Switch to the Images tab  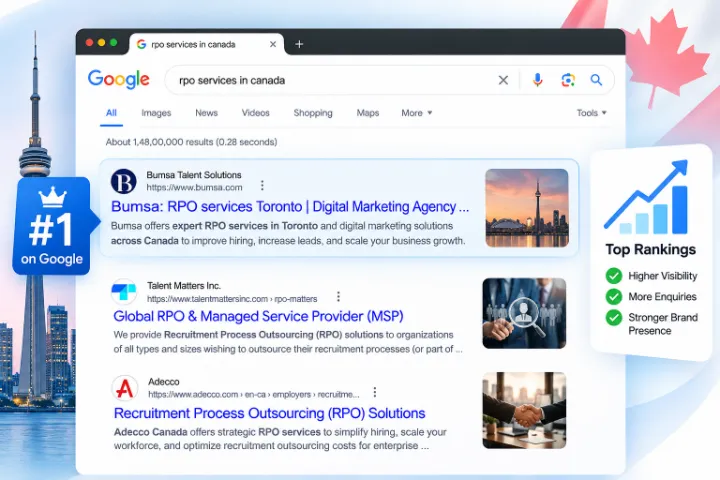[x=156, y=113]
